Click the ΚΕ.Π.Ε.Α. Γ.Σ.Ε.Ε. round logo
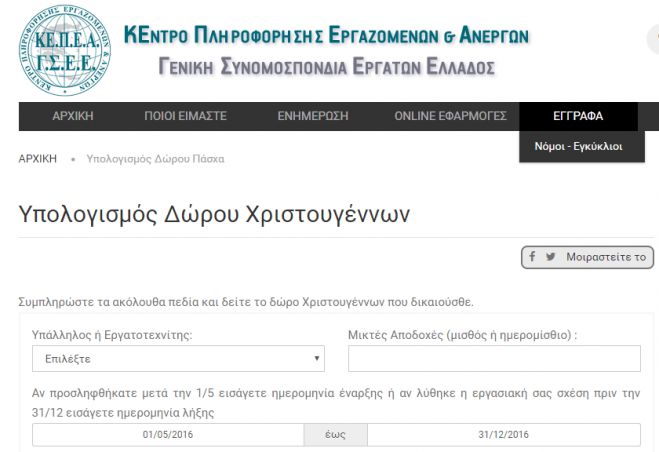The image size is (659, 452). pos(62,51)
